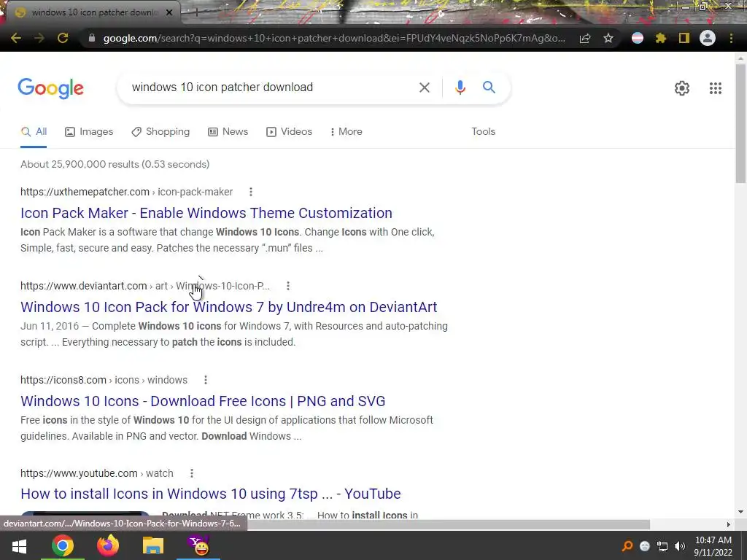The height and width of the screenshot is (560, 747).
Task: Open the taskbar clock and date
Action: (713, 546)
